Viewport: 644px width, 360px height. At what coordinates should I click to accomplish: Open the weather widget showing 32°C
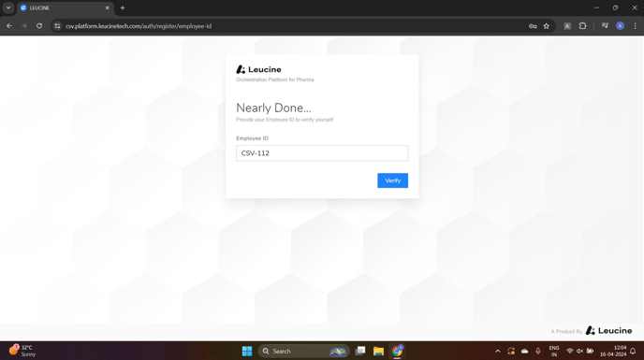click(22, 351)
